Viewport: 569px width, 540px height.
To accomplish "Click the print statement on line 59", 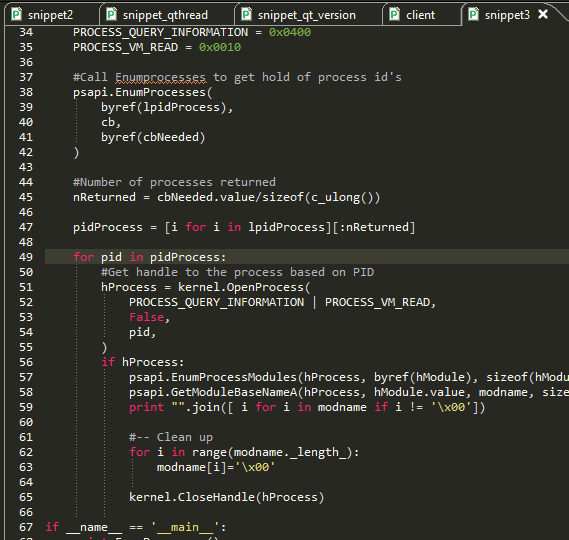I will pos(307,407).
